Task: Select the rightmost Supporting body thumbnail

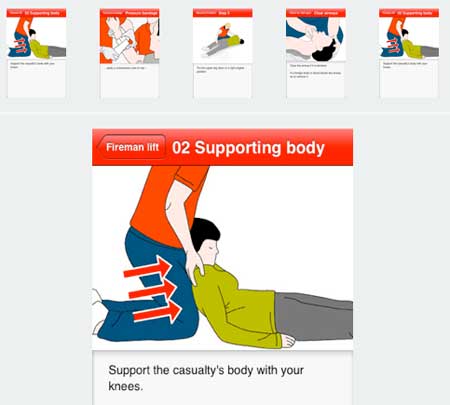Action: point(409,53)
